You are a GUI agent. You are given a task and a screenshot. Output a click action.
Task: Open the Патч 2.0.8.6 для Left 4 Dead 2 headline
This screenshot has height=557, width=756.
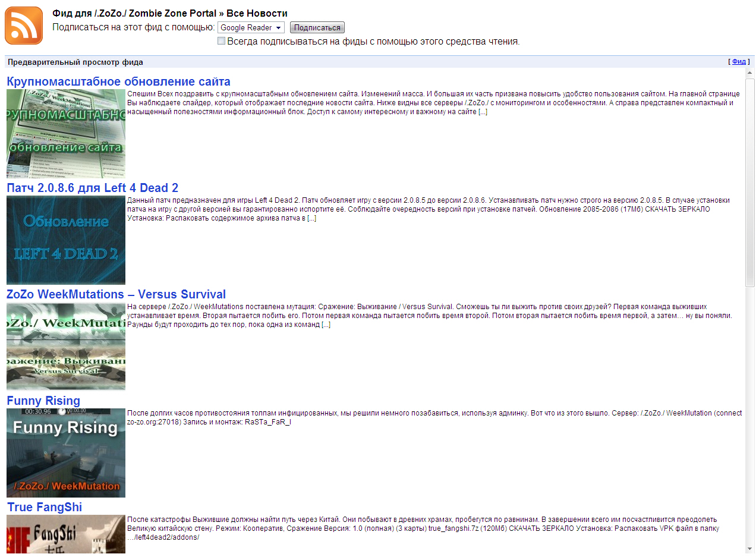(x=92, y=188)
